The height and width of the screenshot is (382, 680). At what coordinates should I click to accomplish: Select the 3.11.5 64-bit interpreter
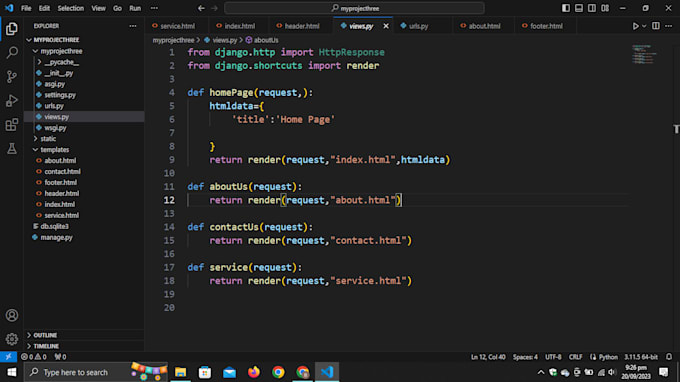tap(641, 357)
